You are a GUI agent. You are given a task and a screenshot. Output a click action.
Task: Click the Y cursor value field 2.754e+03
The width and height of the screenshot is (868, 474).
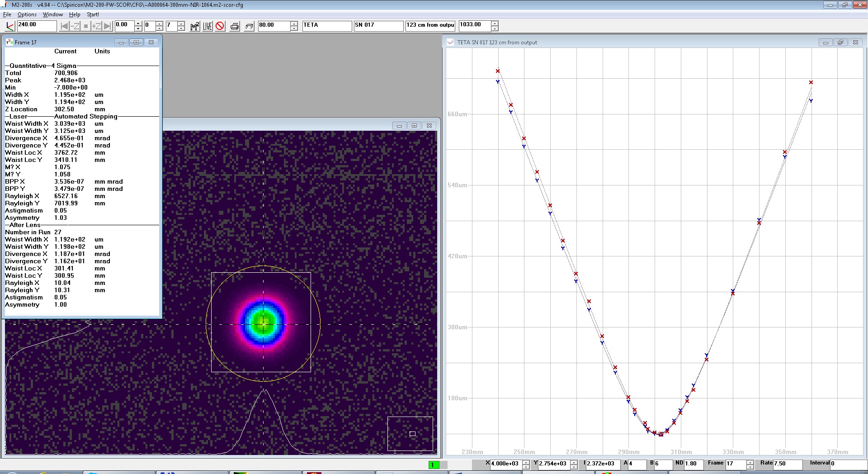554,465
